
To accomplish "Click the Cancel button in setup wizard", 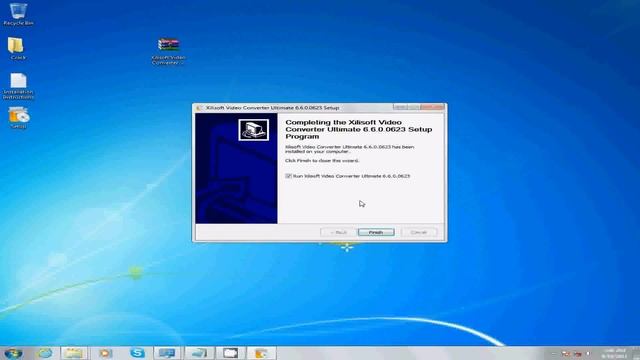I will [419, 232].
